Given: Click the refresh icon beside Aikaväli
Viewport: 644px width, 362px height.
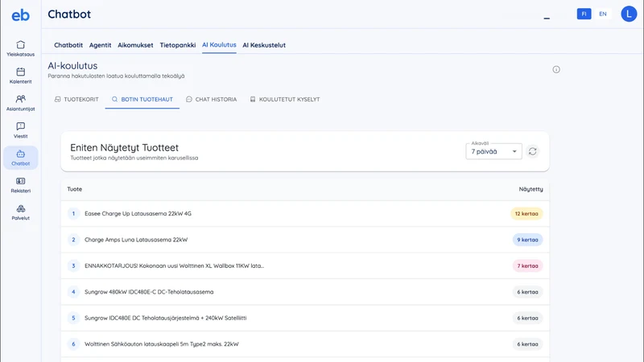Looking at the screenshot, I should 533,151.
